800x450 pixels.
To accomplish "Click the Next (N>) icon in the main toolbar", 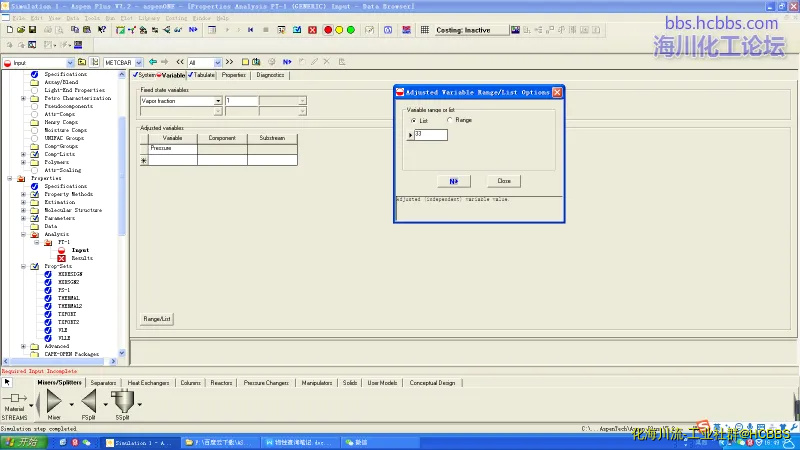I will click(x=193, y=30).
